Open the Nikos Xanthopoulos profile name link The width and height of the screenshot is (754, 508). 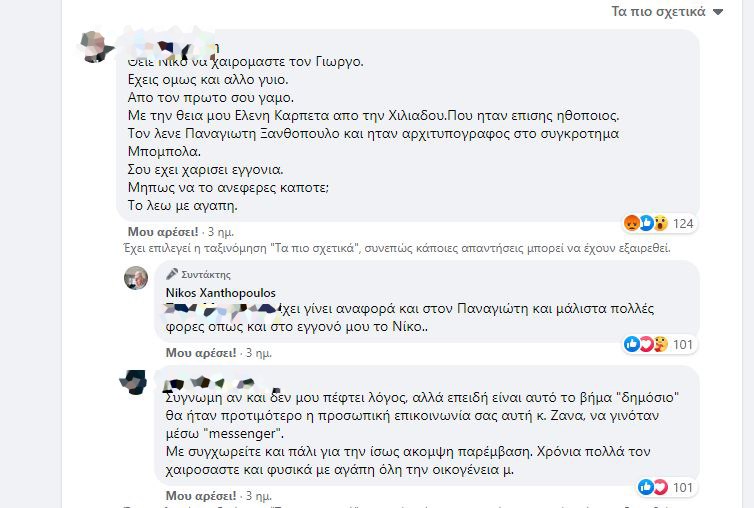point(221,292)
